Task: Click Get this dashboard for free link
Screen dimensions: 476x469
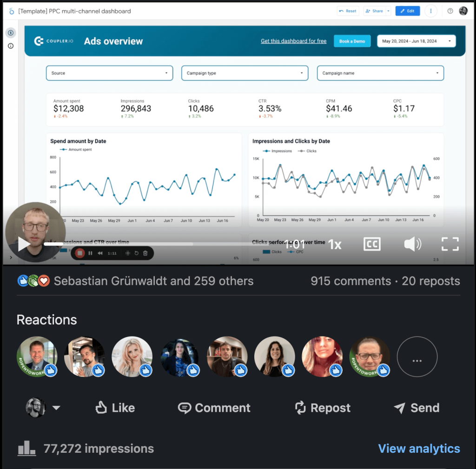Action: pyautogui.click(x=294, y=41)
